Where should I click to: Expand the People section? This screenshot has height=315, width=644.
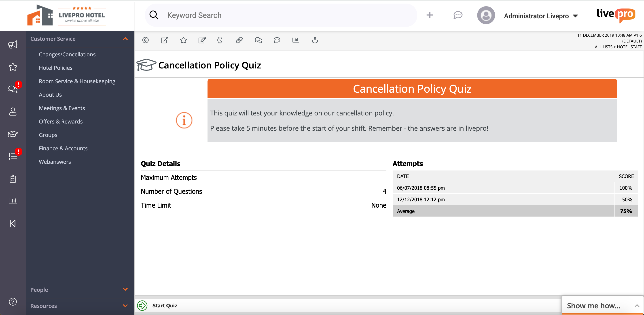click(x=125, y=289)
